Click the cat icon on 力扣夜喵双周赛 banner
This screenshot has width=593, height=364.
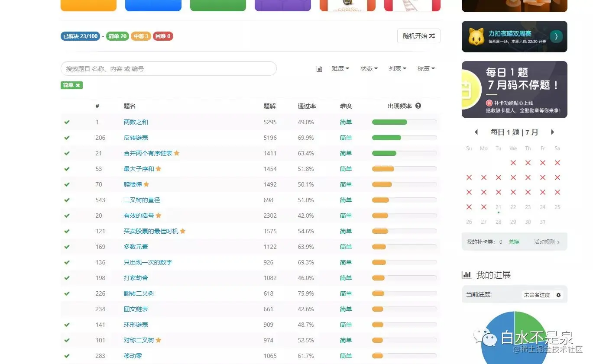coord(476,37)
